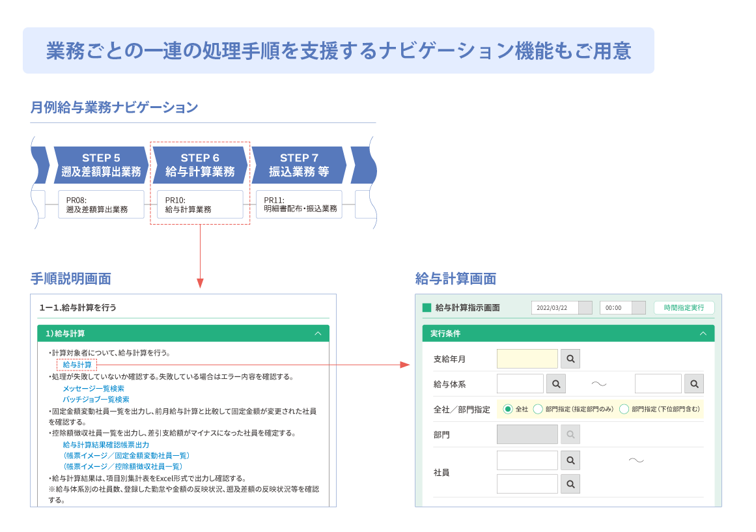The height and width of the screenshot is (532, 756).
Task: Select STEP 6 給与計算業務 in navigation
Action: [x=200, y=165]
